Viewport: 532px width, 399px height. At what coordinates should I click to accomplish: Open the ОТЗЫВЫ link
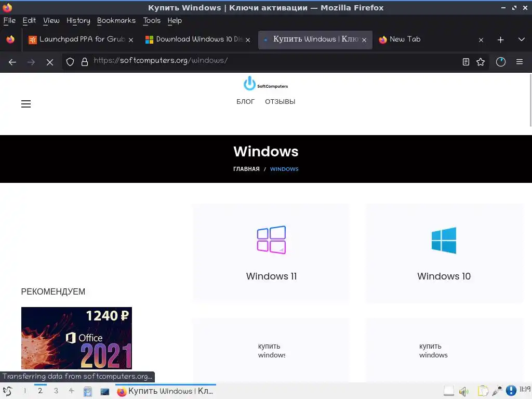pos(280,102)
